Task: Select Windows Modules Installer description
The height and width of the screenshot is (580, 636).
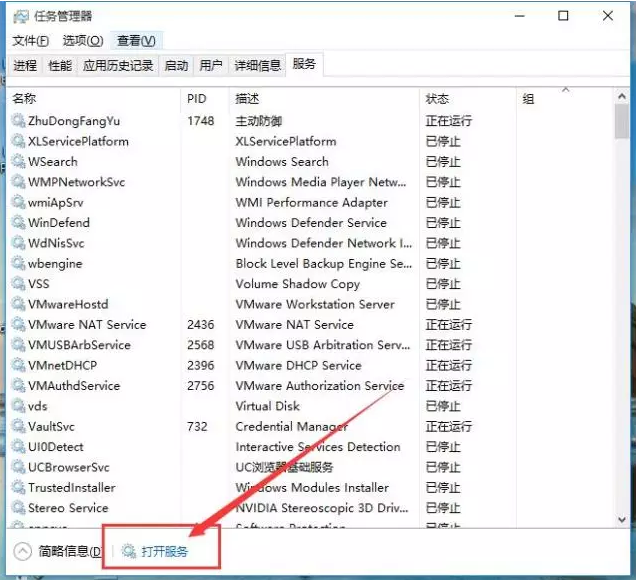Action: [312, 487]
